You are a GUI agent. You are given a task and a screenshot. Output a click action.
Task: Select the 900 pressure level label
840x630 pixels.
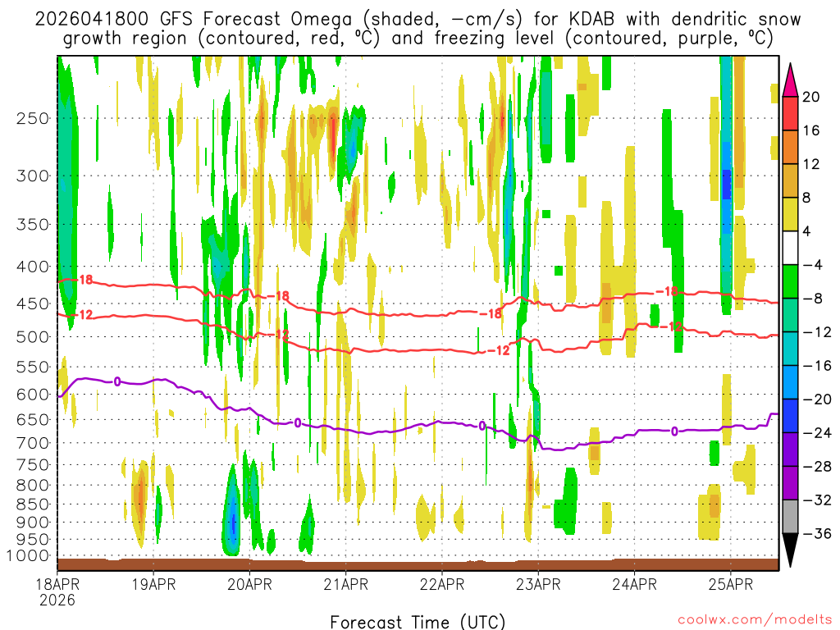(33, 523)
